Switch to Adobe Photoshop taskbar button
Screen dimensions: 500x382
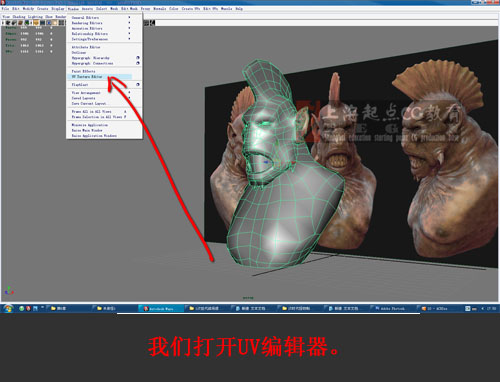pos(393,309)
